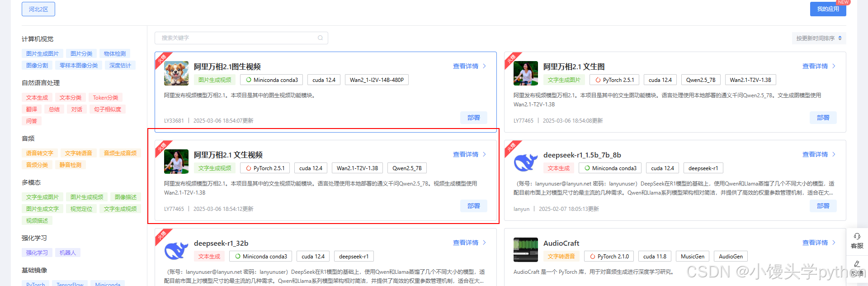Open the corgi dog thumbnail for 阿里万相2.1图生视频
This screenshot has height=286, width=868.
[x=176, y=73]
